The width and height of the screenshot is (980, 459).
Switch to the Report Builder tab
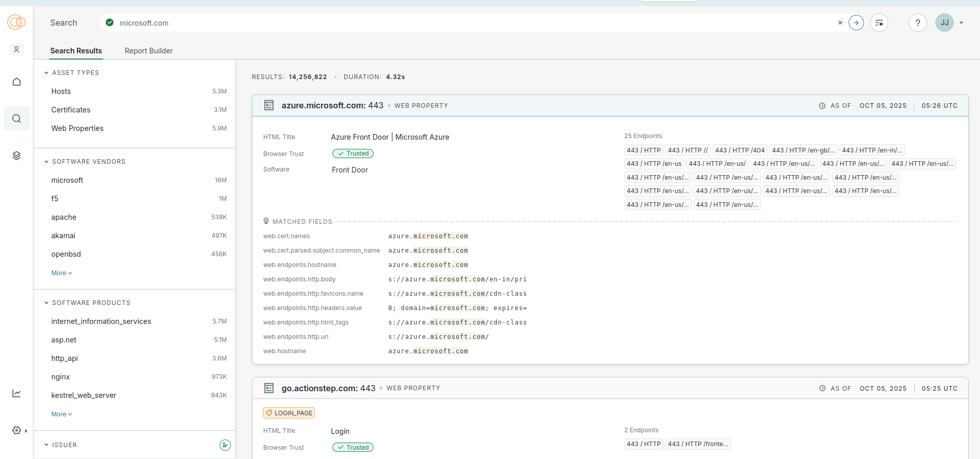pyautogui.click(x=149, y=51)
